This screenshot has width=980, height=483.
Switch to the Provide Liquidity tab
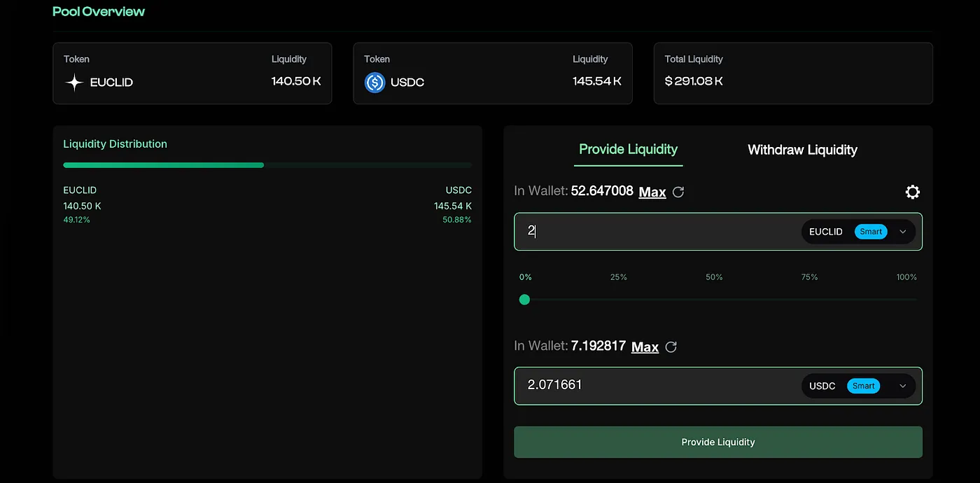pyautogui.click(x=628, y=149)
